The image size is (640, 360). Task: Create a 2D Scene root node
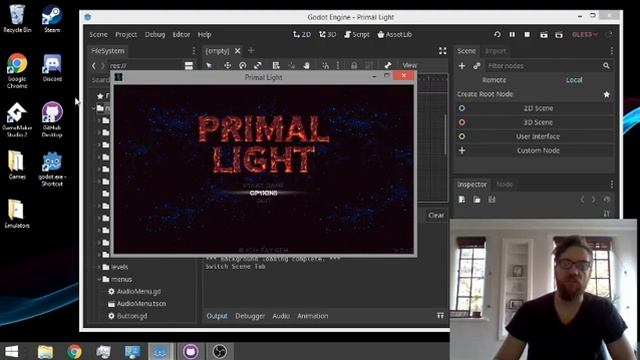click(x=535, y=108)
